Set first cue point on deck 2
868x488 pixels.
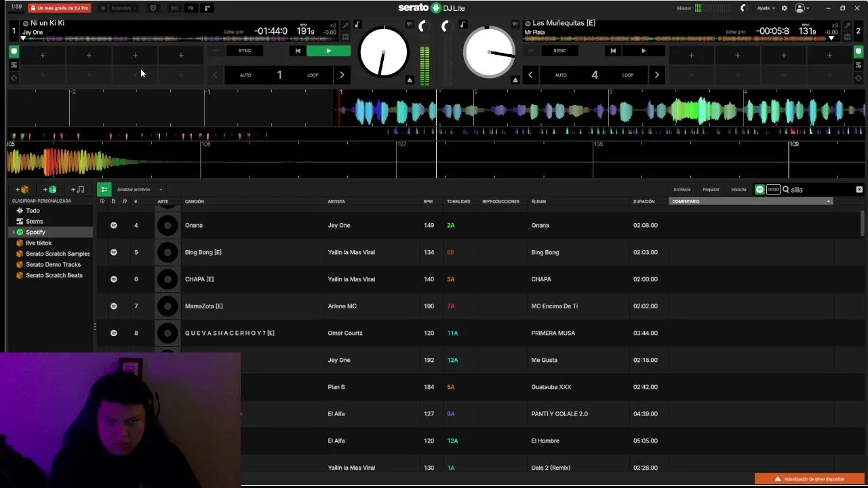click(691, 56)
